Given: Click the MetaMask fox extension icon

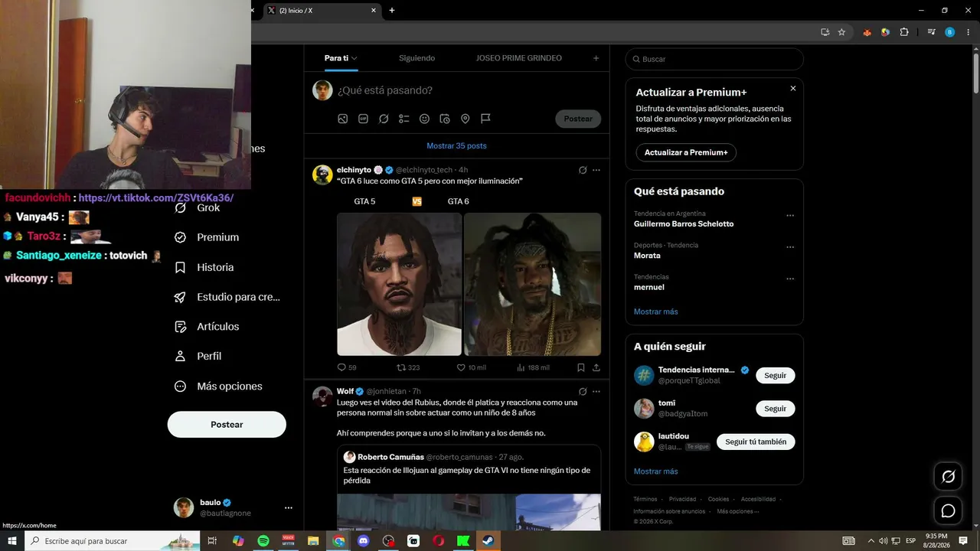Looking at the screenshot, I should [867, 32].
